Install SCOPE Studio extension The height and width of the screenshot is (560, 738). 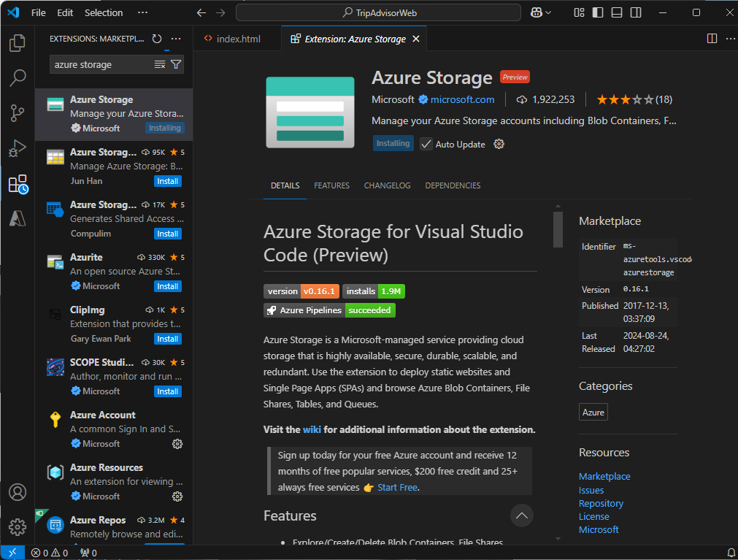(x=168, y=391)
